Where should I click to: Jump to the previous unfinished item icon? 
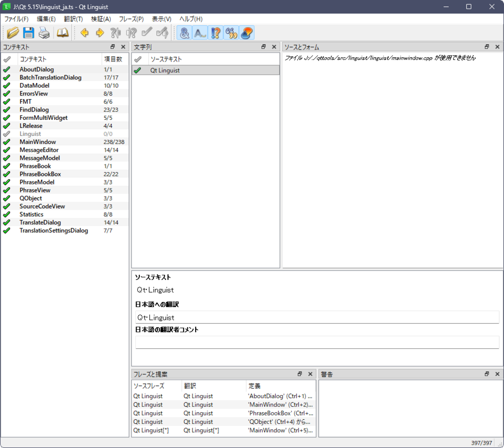[x=115, y=33]
